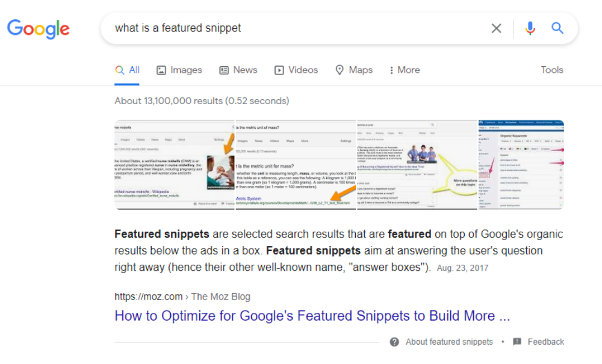Select the All results tab

coord(127,70)
